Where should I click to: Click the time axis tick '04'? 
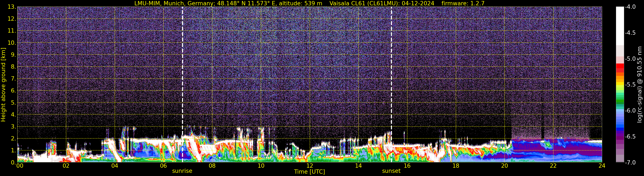[x=115, y=166]
